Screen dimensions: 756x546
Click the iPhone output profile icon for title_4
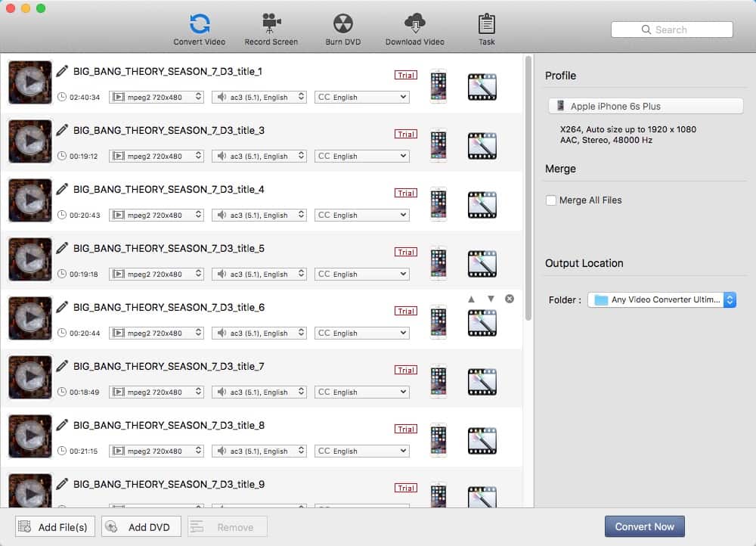[x=438, y=204]
